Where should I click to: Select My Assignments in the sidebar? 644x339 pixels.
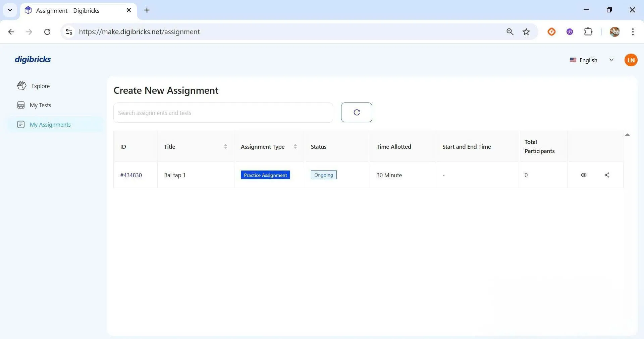pyautogui.click(x=50, y=125)
